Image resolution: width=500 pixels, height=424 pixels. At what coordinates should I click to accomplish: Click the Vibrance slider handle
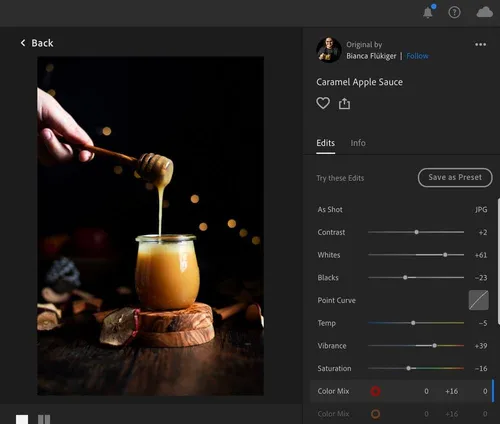tap(434, 345)
